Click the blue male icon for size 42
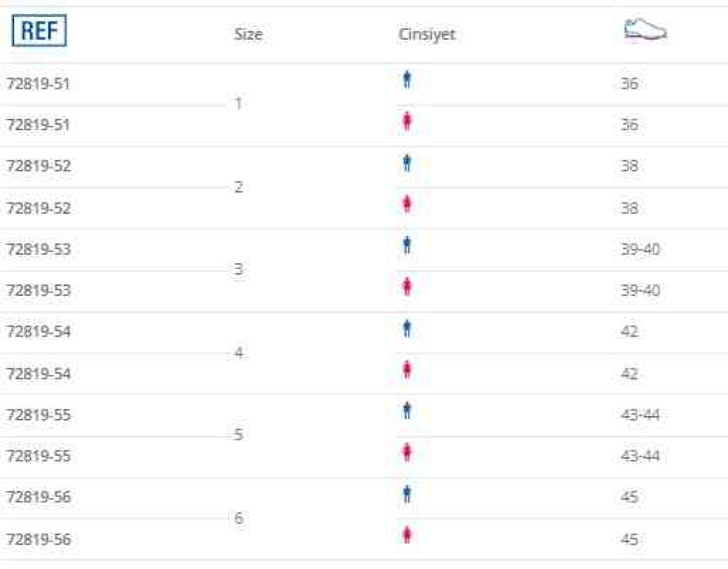The width and height of the screenshot is (728, 569). pos(407,329)
